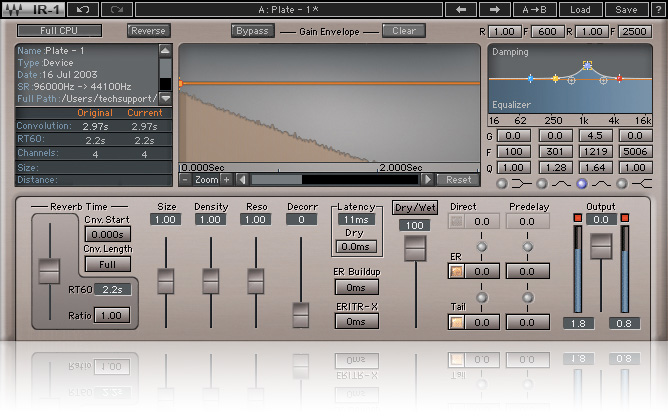
Task: Click the undo arrow icon
Action: 83,9
